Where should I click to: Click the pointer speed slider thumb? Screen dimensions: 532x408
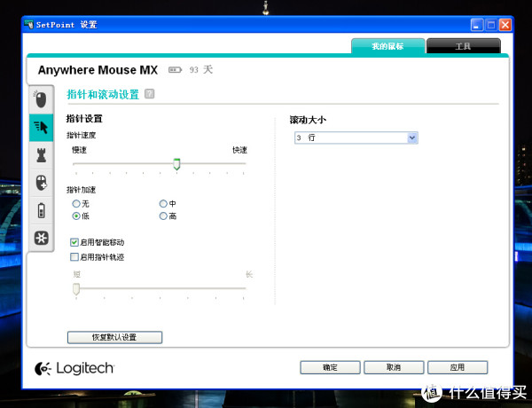click(176, 164)
